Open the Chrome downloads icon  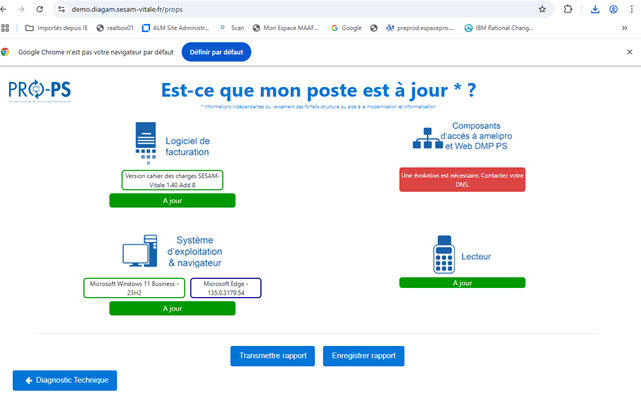point(595,9)
